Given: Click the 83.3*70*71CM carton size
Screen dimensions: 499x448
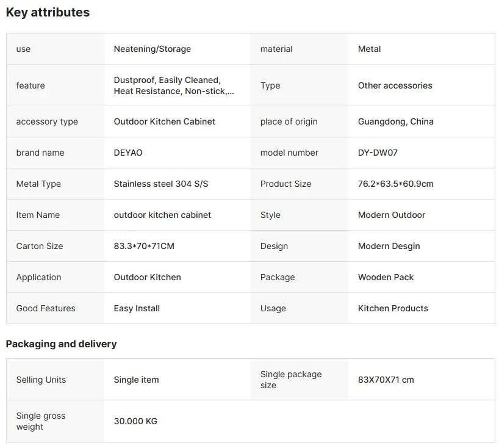Looking at the screenshot, I should (x=144, y=246).
